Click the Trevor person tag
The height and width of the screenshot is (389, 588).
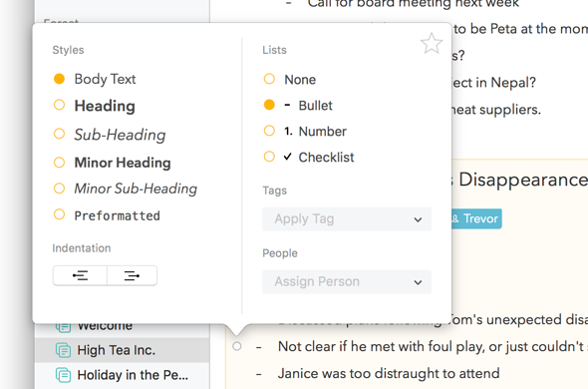[x=476, y=218]
